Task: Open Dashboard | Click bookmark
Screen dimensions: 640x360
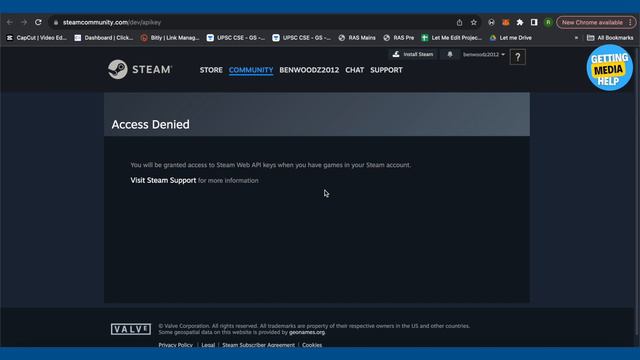Action: click(104, 38)
